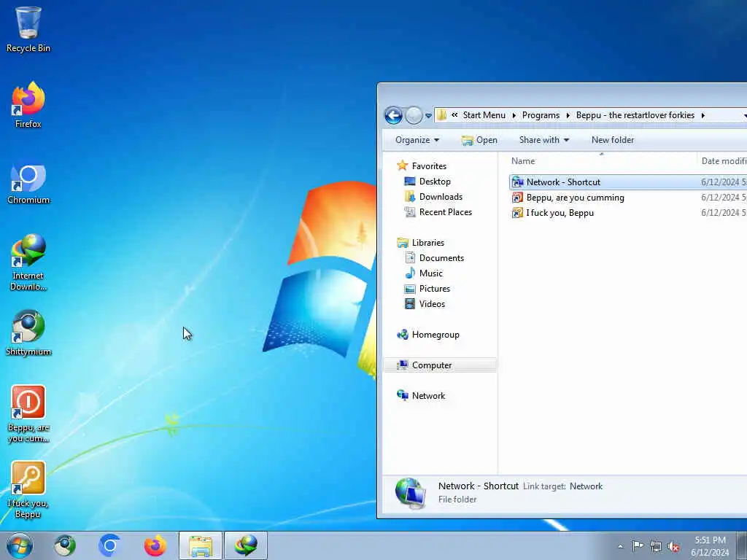Click the Network globe icon in details pane

coord(410,494)
